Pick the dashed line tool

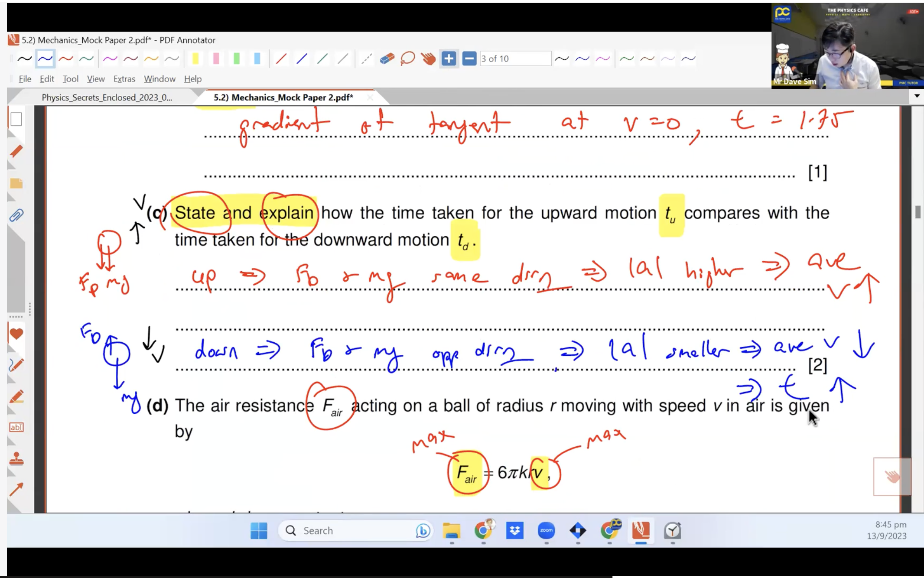pos(367,58)
